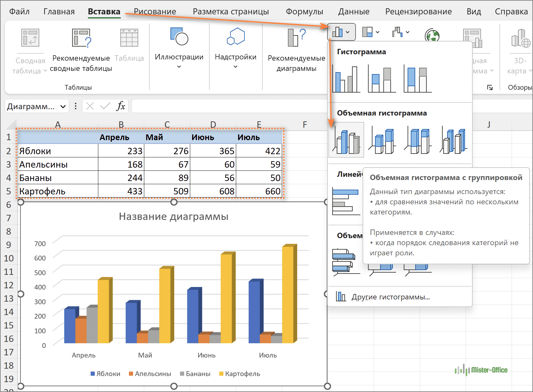This screenshot has height=392, width=533.
Task: Open the column chart dropdown in ribbon
Action: point(341,32)
